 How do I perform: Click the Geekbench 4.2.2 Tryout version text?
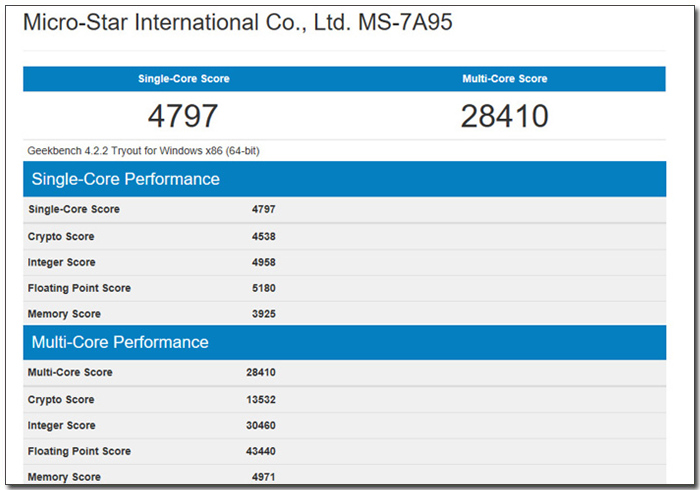tap(143, 151)
